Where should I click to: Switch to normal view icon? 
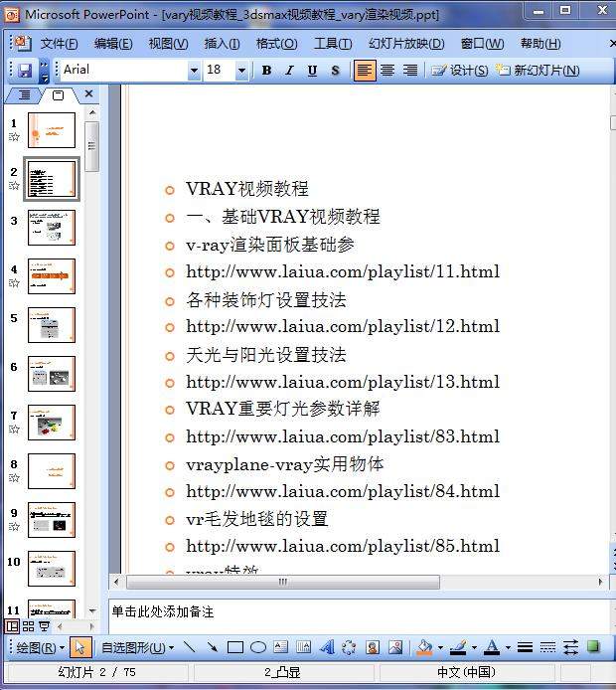12,626
